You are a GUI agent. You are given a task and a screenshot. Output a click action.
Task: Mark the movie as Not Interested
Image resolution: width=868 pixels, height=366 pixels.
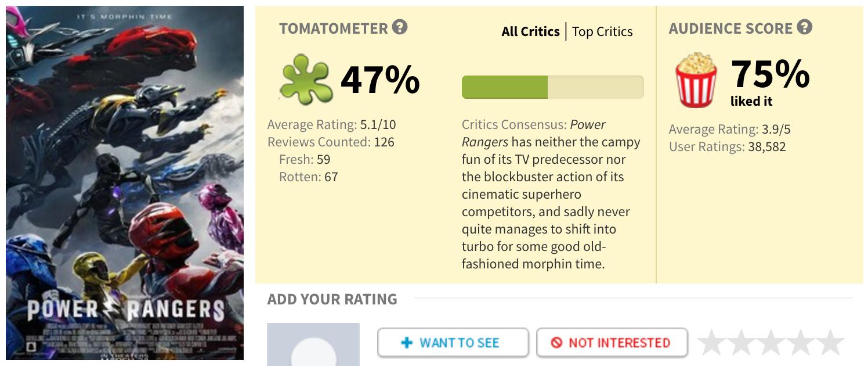click(612, 343)
